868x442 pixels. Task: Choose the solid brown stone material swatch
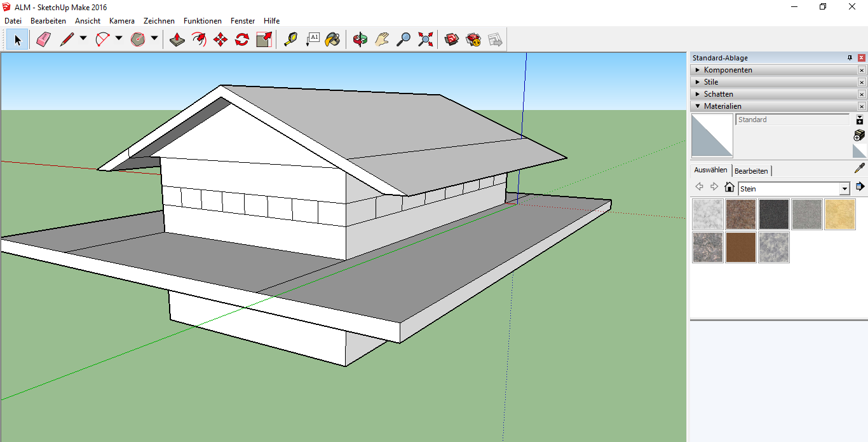[741, 247]
